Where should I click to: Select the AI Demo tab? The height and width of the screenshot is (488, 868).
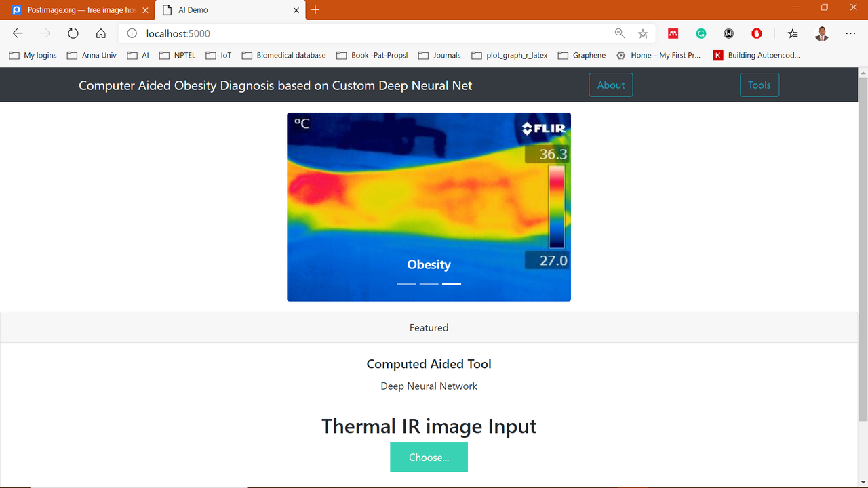tap(231, 10)
